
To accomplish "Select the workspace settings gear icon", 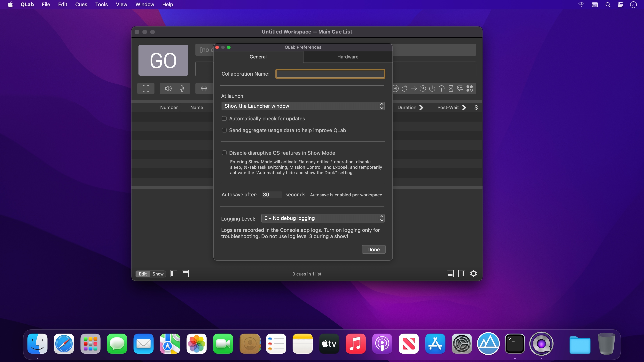I will pyautogui.click(x=474, y=274).
